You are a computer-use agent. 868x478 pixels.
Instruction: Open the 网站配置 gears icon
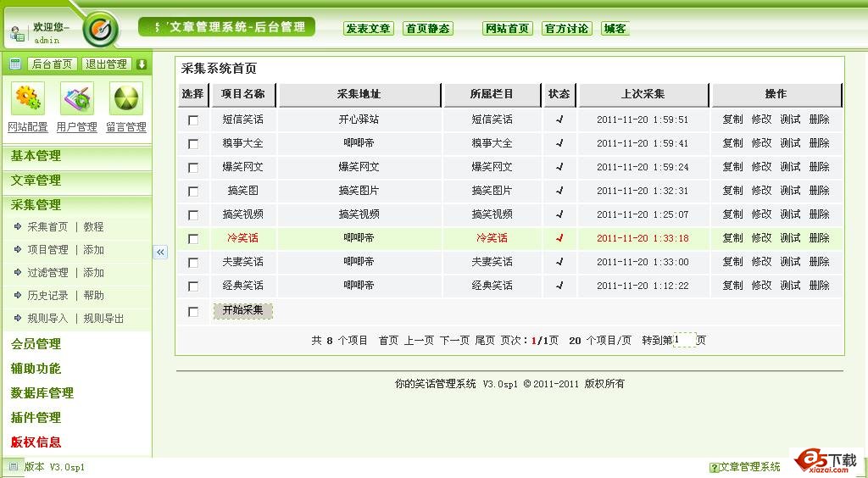[x=28, y=98]
